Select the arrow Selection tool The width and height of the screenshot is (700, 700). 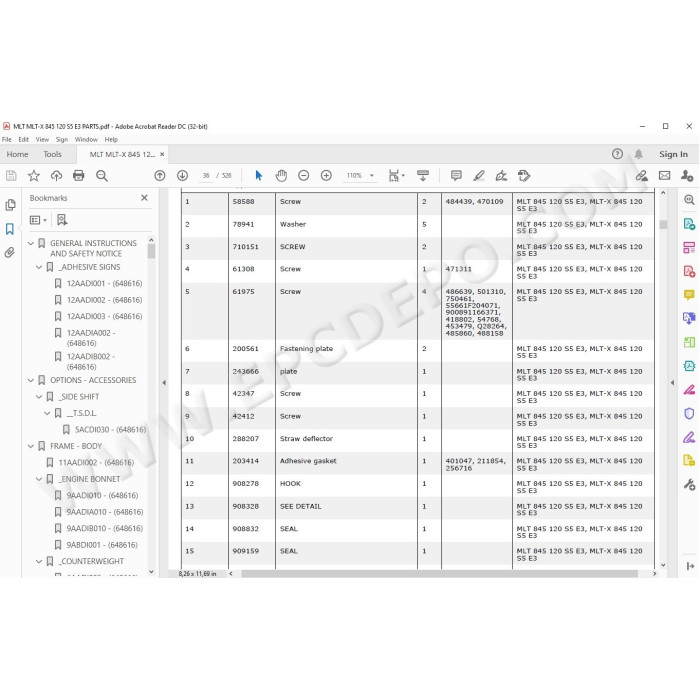[258, 176]
